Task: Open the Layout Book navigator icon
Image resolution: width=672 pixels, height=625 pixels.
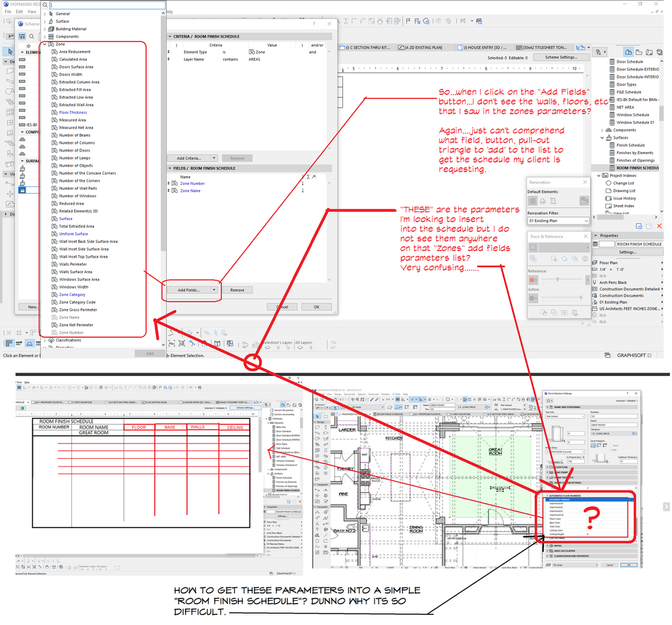Action: click(x=649, y=52)
